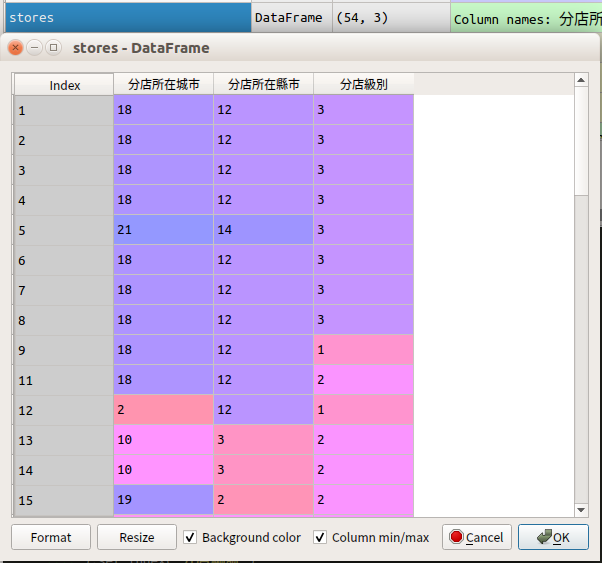This screenshot has width=602, height=563.
Task: Select the 分店級別 column header
Action: [x=364, y=84]
